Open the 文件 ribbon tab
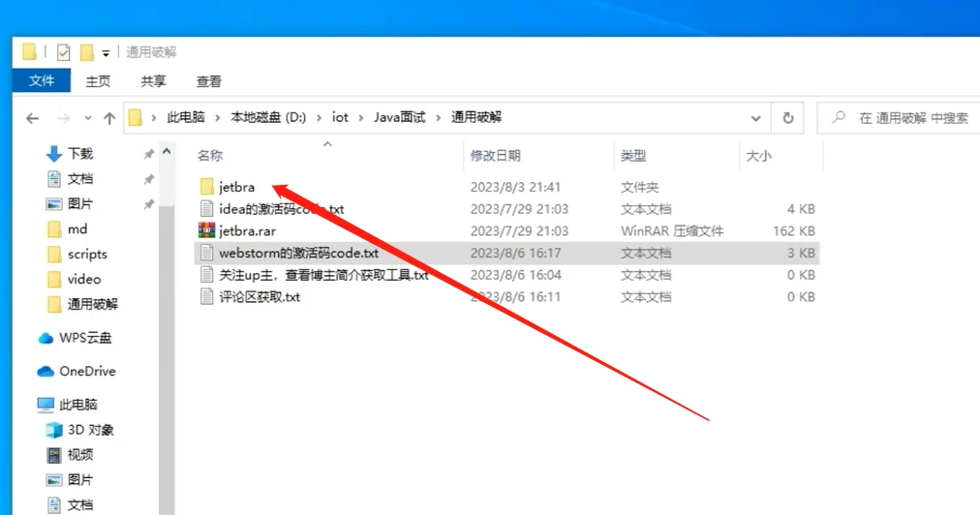 42,80
